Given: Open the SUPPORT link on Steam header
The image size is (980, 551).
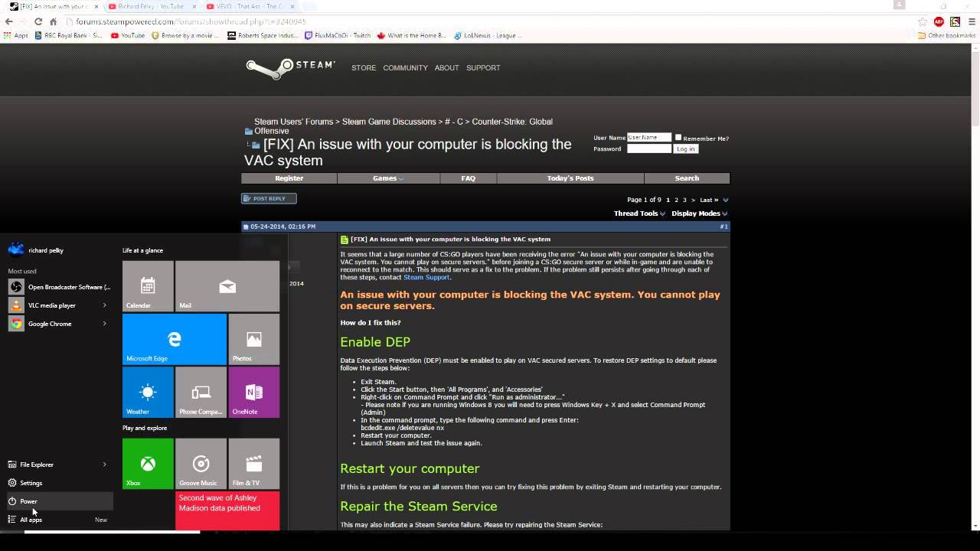Looking at the screenshot, I should click(x=483, y=68).
